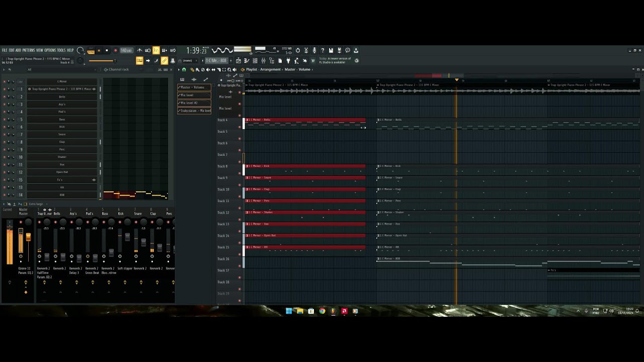Click the Kick mixer track fader
The width and height of the screenshot is (644, 362).
pos(127,237)
